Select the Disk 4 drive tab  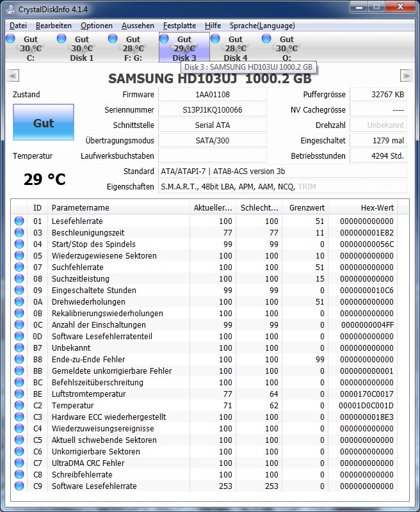click(236, 47)
